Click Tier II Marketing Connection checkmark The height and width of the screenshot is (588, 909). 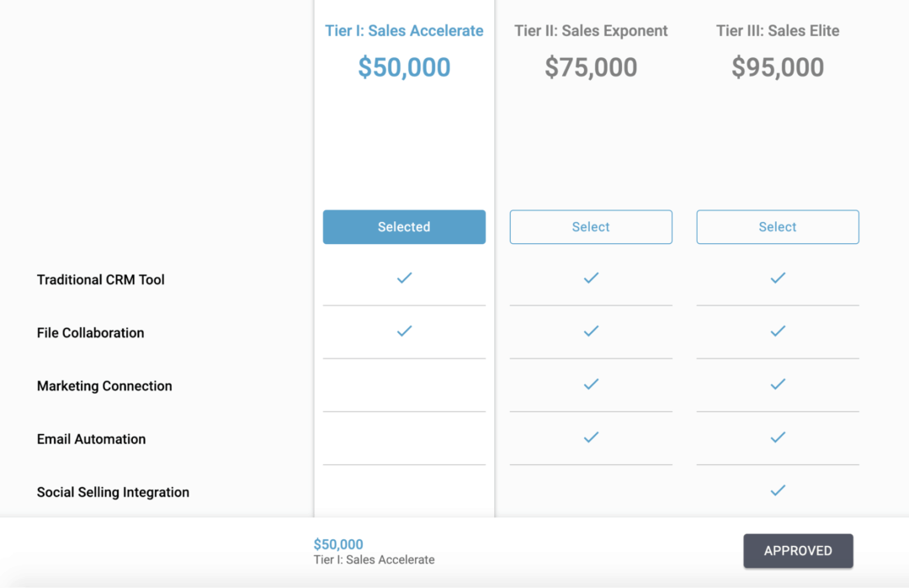click(591, 384)
